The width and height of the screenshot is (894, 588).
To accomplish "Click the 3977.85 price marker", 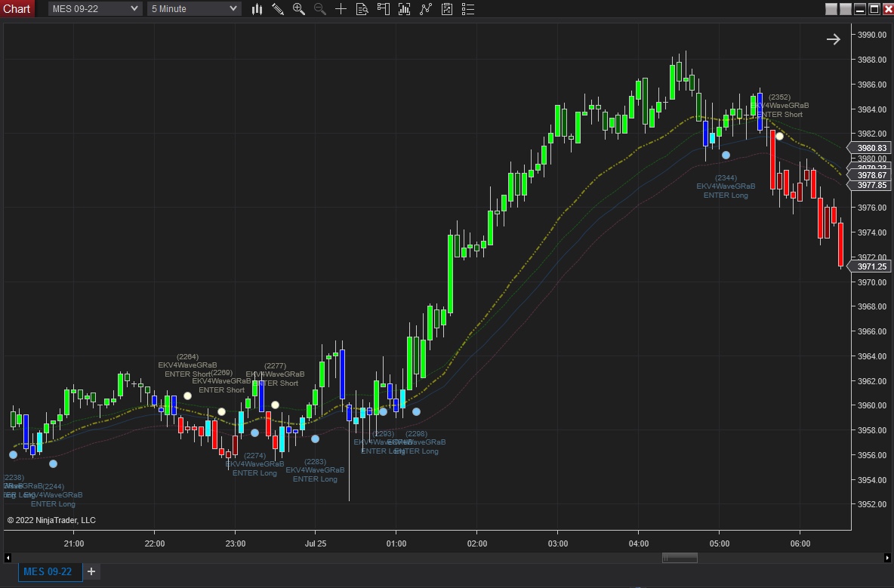I will (868, 185).
